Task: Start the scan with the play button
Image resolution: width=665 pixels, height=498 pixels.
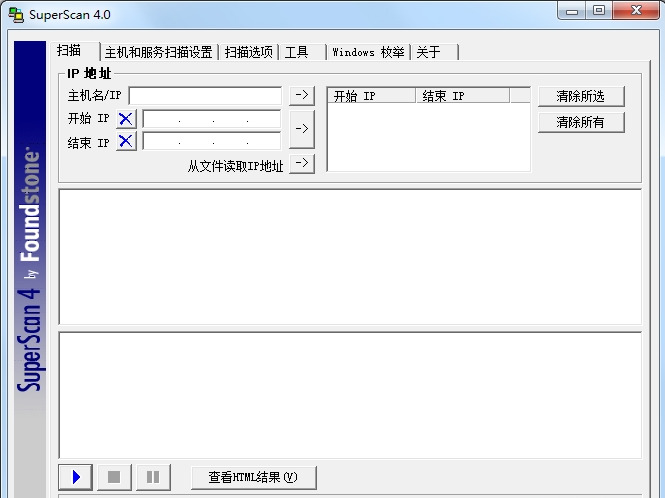Action: pos(75,477)
